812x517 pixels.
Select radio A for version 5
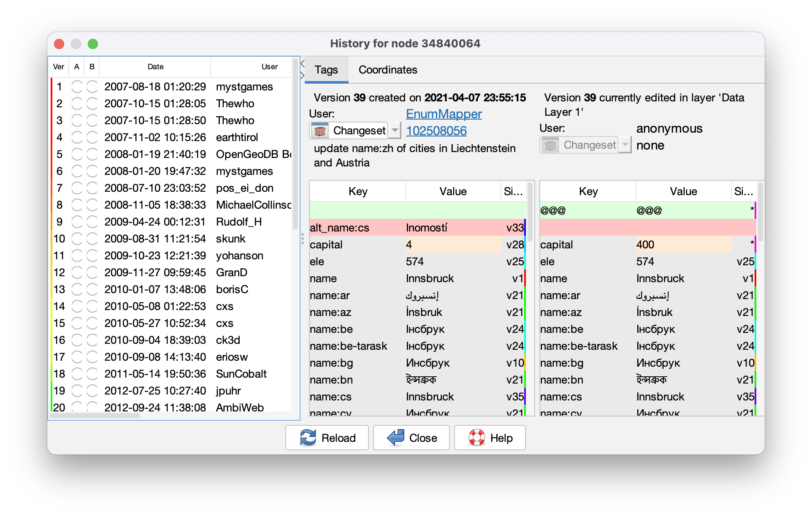77,154
